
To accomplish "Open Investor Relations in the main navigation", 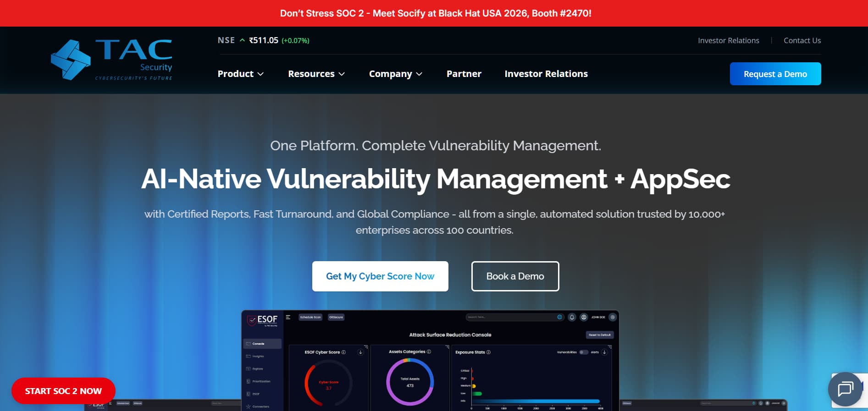I will tap(546, 74).
